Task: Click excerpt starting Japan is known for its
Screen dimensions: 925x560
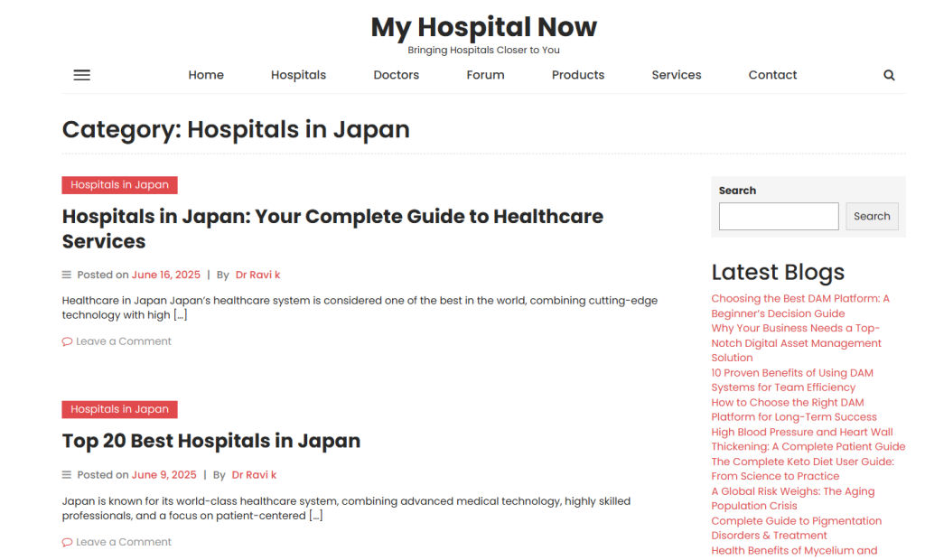Action: pos(346,509)
